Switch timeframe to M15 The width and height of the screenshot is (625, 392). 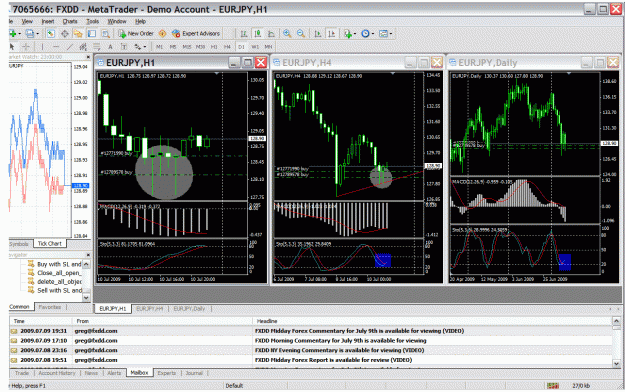(x=187, y=47)
